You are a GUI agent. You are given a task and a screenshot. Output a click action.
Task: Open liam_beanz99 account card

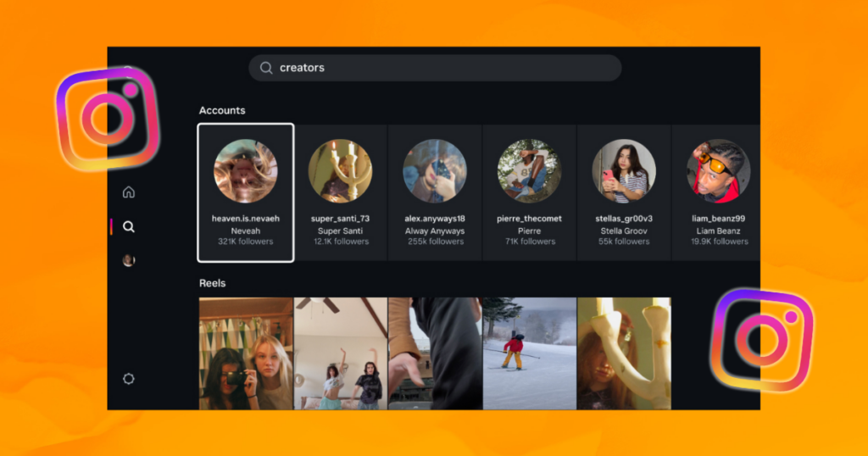(716, 192)
